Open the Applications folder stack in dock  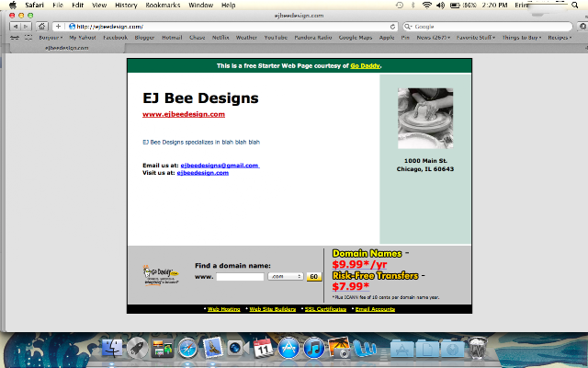(401, 349)
